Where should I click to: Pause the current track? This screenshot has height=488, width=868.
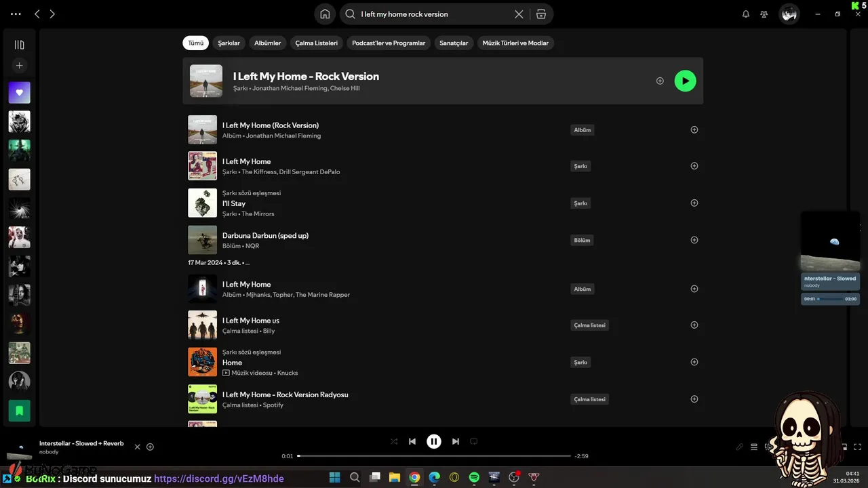[434, 441]
